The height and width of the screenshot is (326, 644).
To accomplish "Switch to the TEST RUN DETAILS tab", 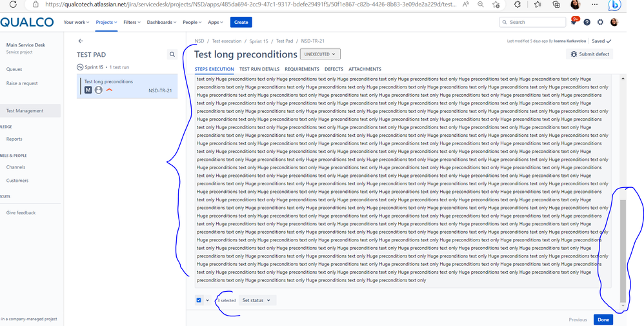I will coord(259,69).
